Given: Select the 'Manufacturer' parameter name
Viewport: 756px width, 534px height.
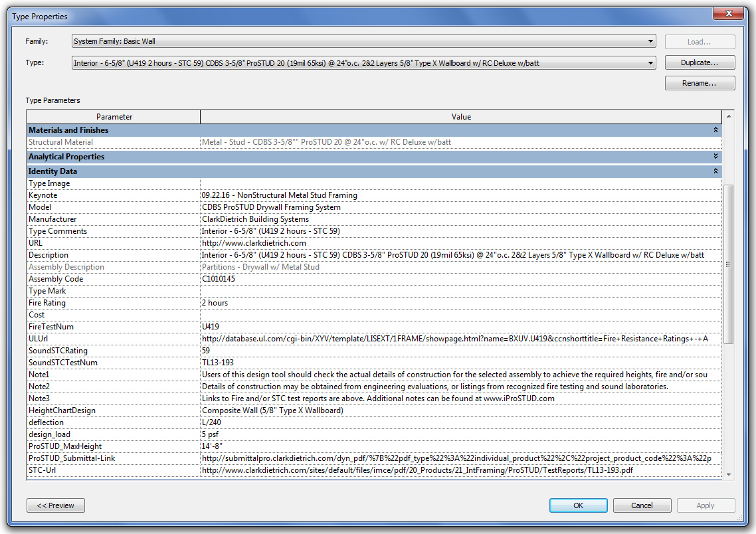Looking at the screenshot, I should (52, 219).
